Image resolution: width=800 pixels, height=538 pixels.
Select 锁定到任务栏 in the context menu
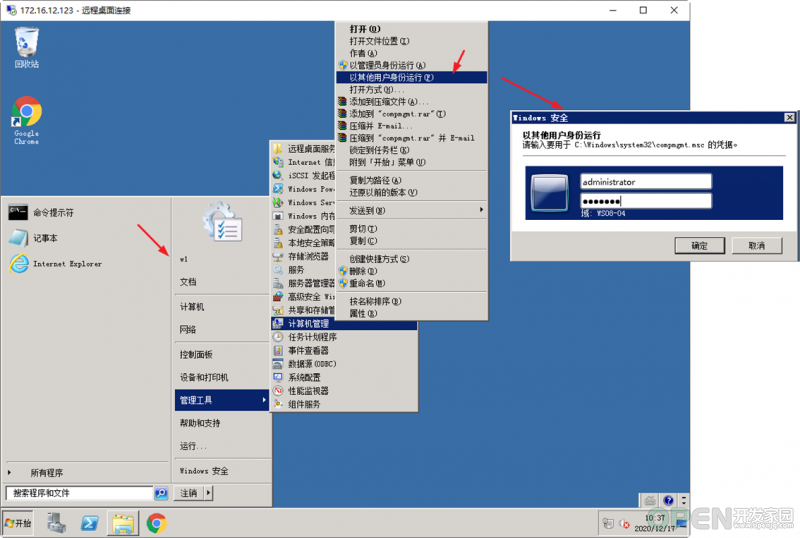[411, 150]
